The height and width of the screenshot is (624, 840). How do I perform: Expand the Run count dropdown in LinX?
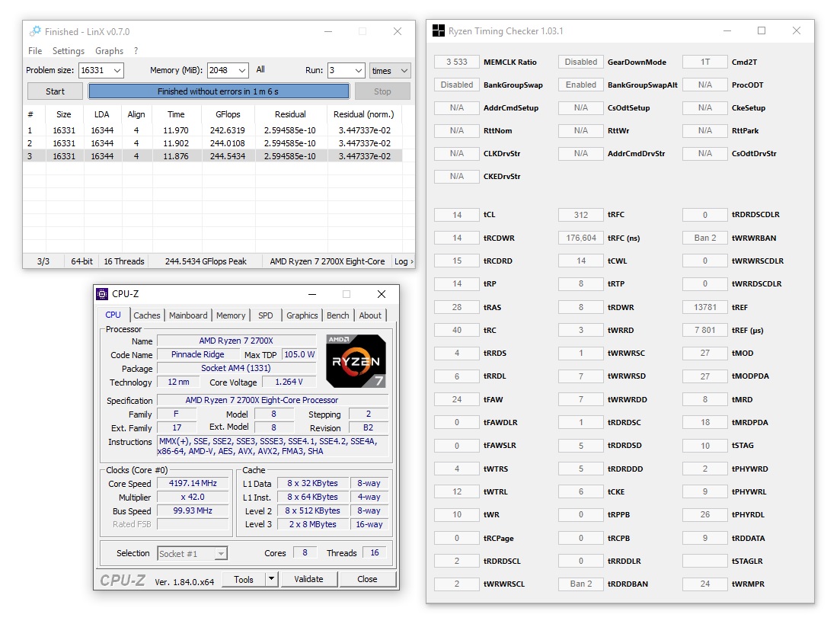[359, 70]
